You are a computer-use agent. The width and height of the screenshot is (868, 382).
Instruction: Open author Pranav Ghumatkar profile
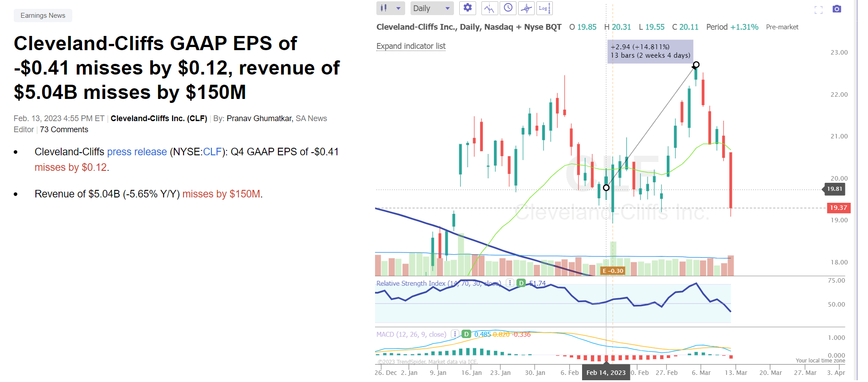pyautogui.click(x=259, y=118)
